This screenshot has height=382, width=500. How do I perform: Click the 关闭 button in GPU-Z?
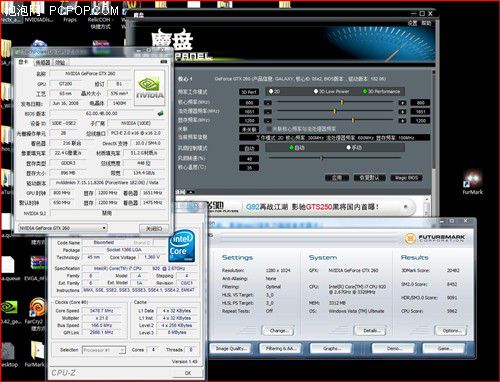[x=154, y=228]
